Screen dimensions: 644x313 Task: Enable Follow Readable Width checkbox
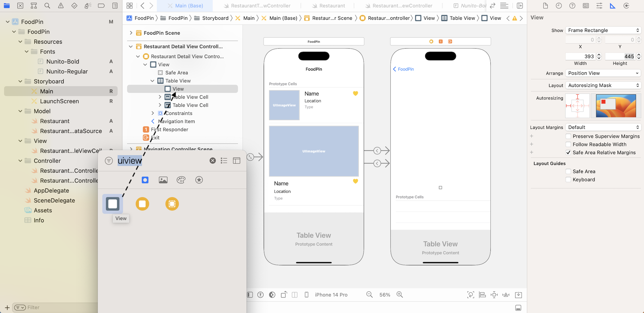tap(568, 144)
